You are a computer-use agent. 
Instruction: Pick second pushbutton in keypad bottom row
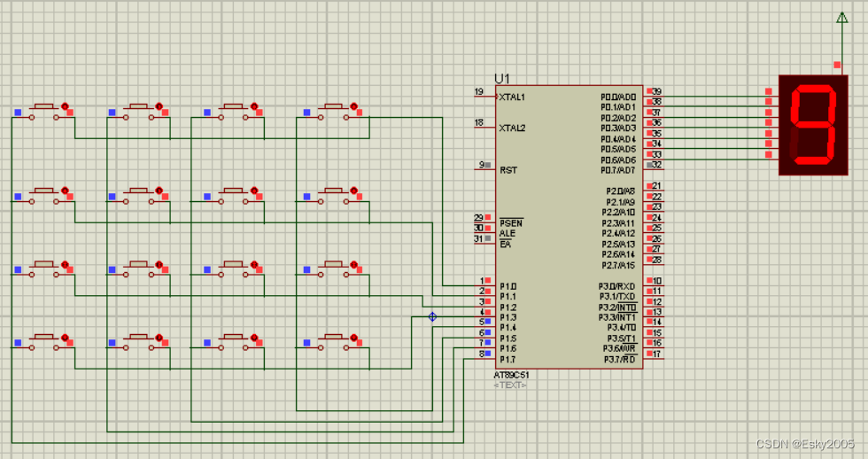coord(138,342)
